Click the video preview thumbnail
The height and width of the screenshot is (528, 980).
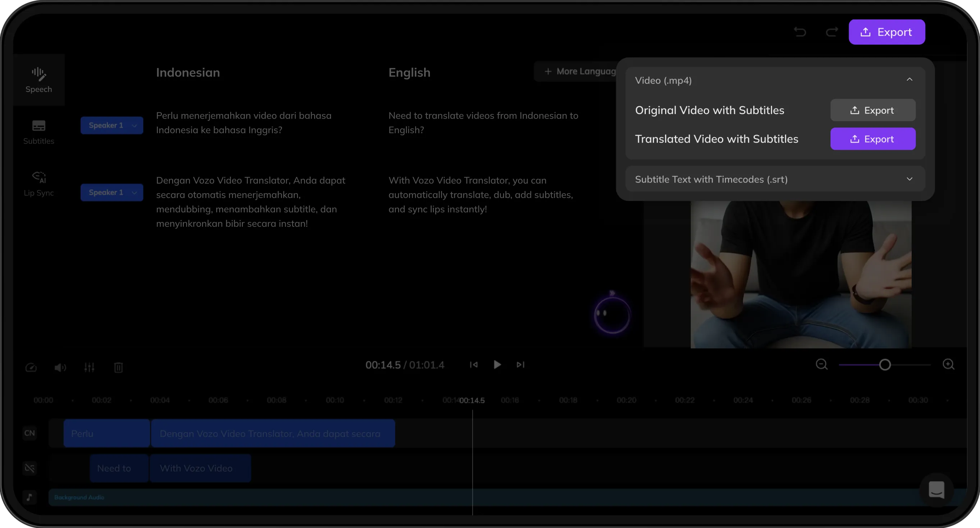801,274
